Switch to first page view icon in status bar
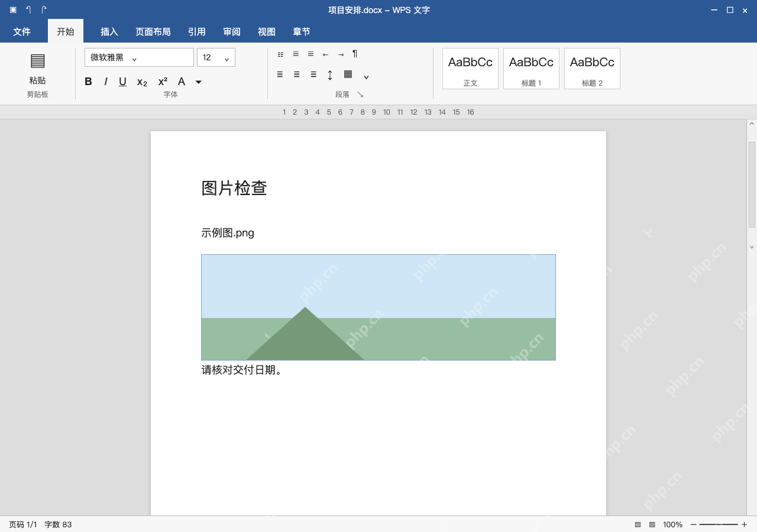This screenshot has width=757, height=532. click(638, 524)
